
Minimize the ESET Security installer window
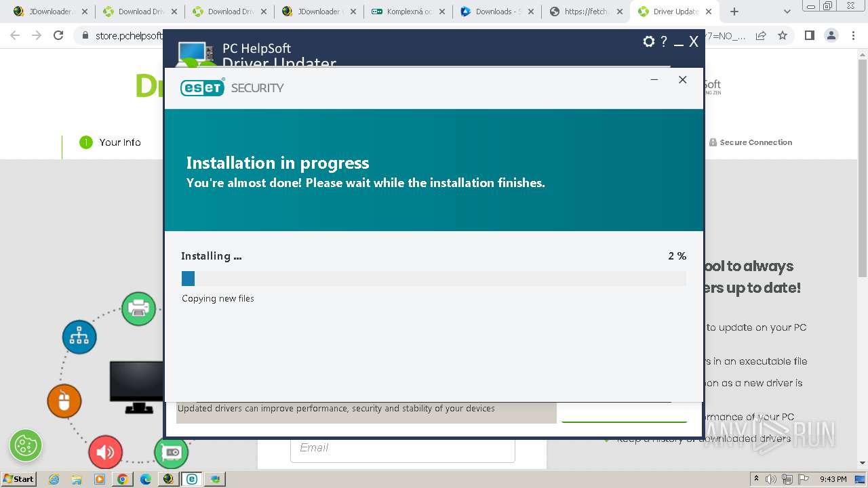click(x=654, y=80)
